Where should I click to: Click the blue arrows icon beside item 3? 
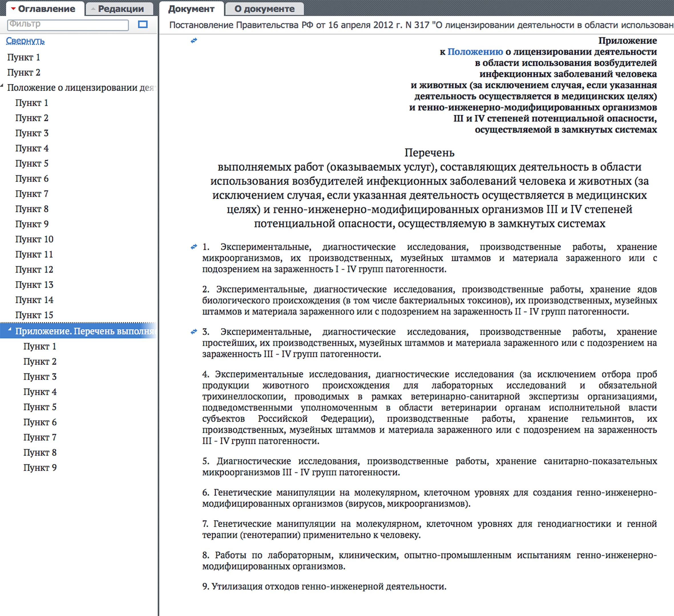194,332
